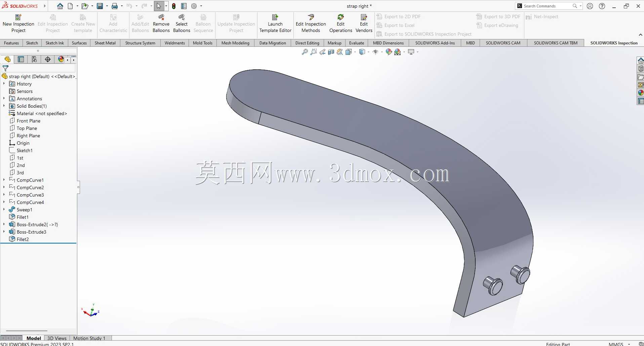Switch to ConfigurationManager tab icon
Screen dimensions: 644x346
[34, 59]
